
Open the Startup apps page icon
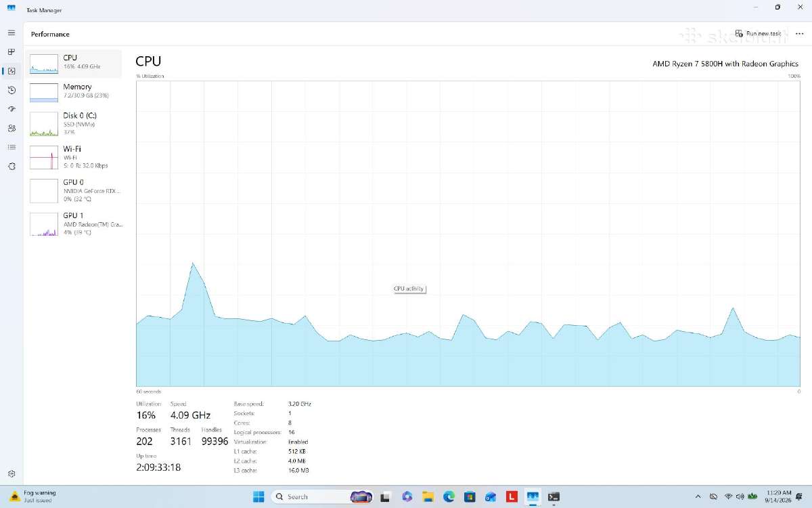pos(12,108)
